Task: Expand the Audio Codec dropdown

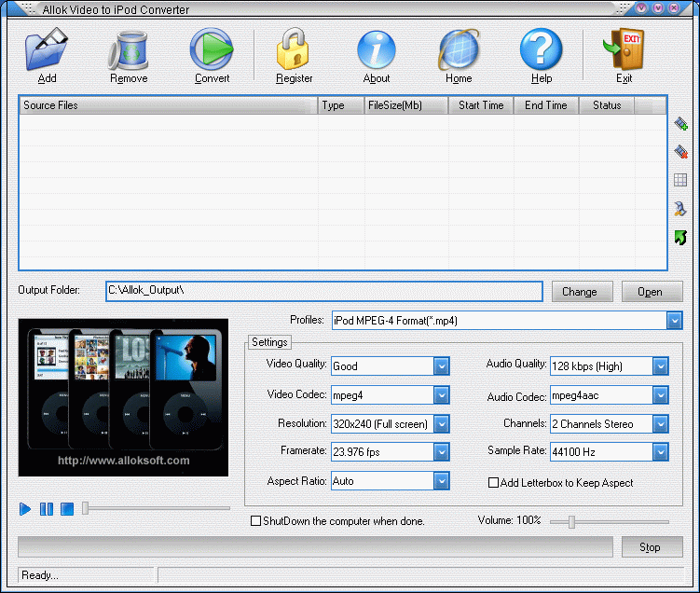Action: 661,396
